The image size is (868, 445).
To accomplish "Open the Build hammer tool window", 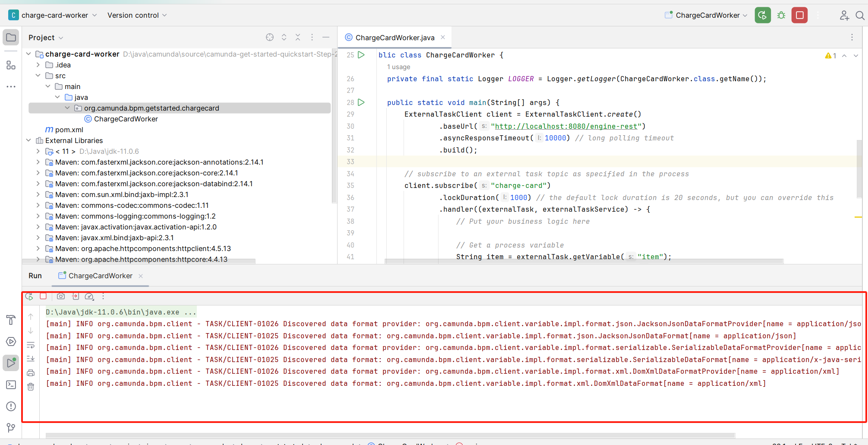I will [x=11, y=320].
